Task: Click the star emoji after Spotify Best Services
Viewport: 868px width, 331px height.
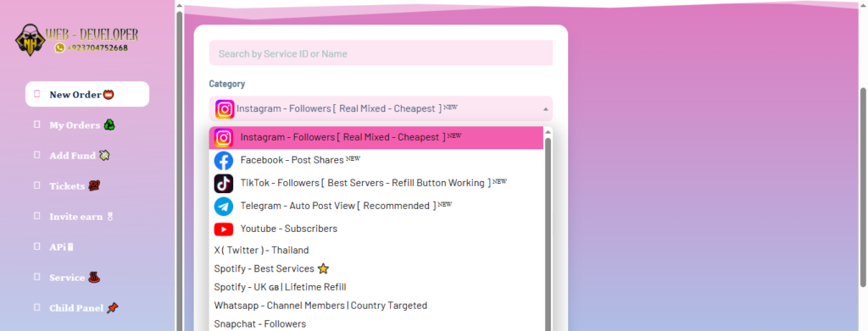Action: click(323, 269)
